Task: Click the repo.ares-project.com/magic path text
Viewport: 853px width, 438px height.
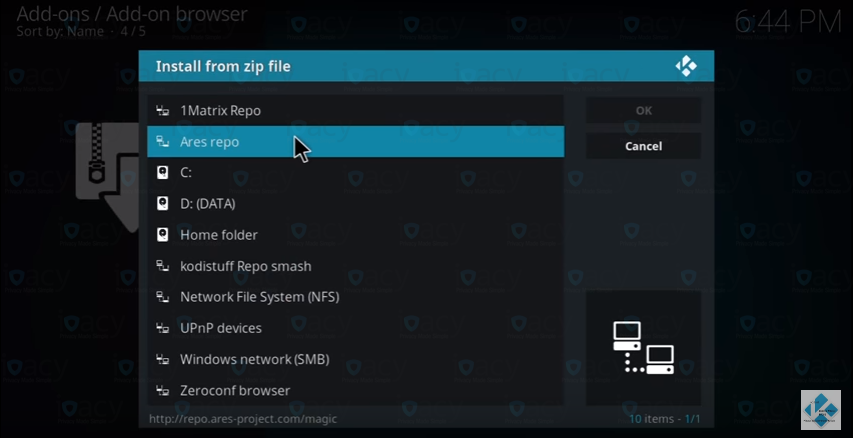Action: [243, 419]
